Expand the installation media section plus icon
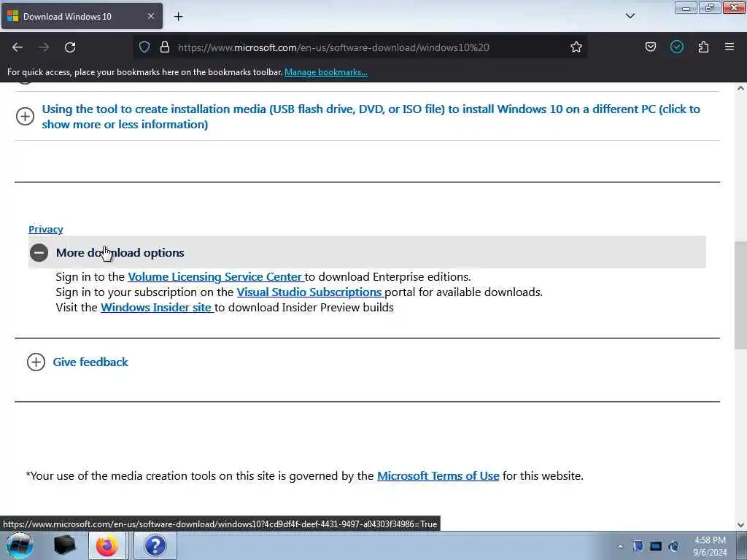 pyautogui.click(x=26, y=116)
